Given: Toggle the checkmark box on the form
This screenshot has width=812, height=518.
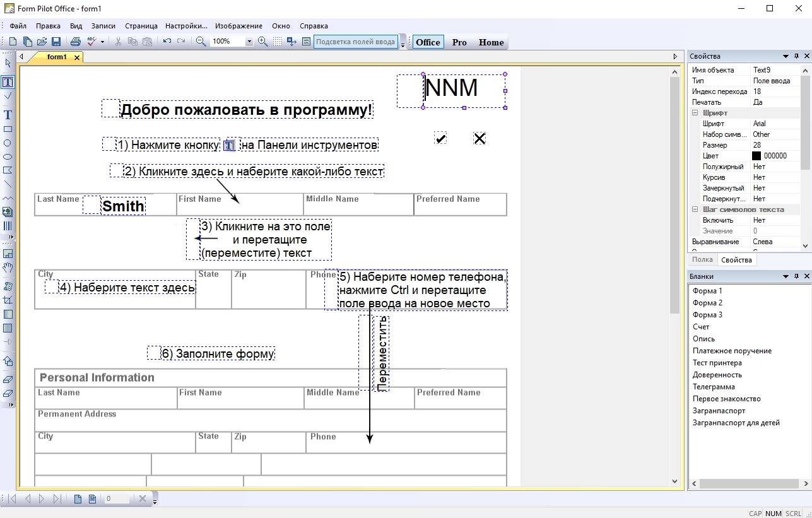Looking at the screenshot, I should pos(440,138).
